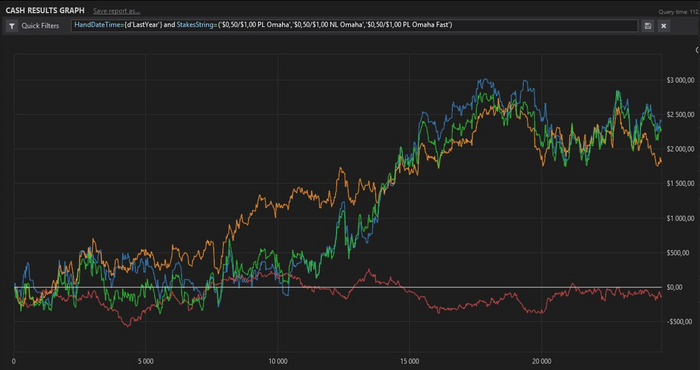Click the Query time text
The width and height of the screenshot is (700, 370).
[679, 12]
